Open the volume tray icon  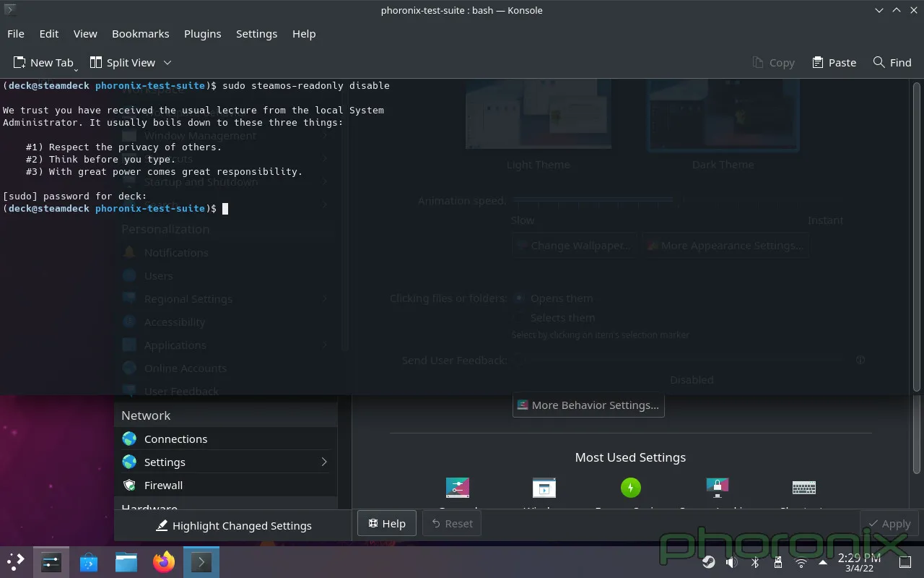(x=731, y=562)
